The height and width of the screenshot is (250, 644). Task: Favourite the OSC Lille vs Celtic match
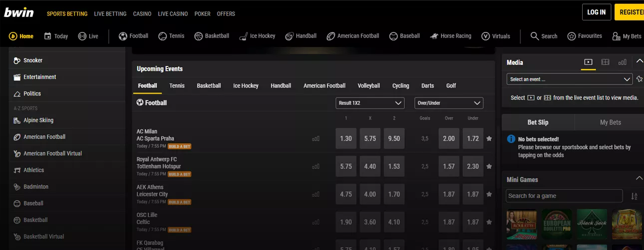[489, 222]
